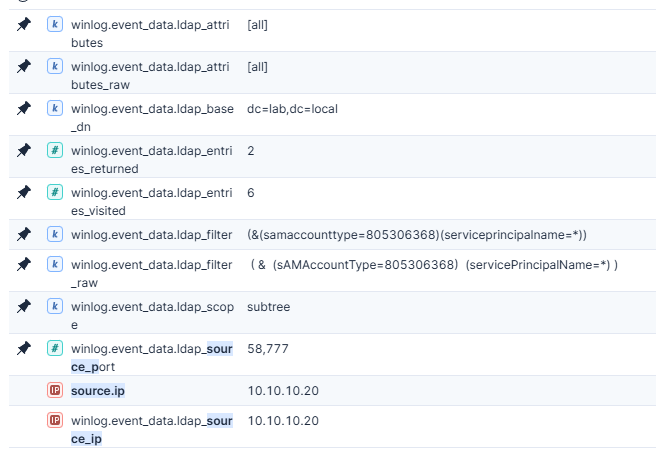This screenshot has height=466, width=656.
Task: Select field name winlog.event_data.ldap_entries_returned
Action: point(151,159)
